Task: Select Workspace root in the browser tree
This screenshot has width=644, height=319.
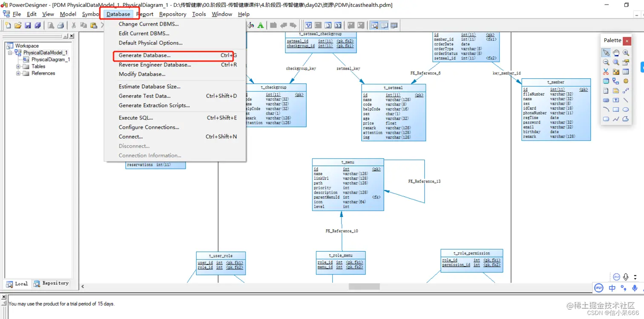Action: coord(27,46)
